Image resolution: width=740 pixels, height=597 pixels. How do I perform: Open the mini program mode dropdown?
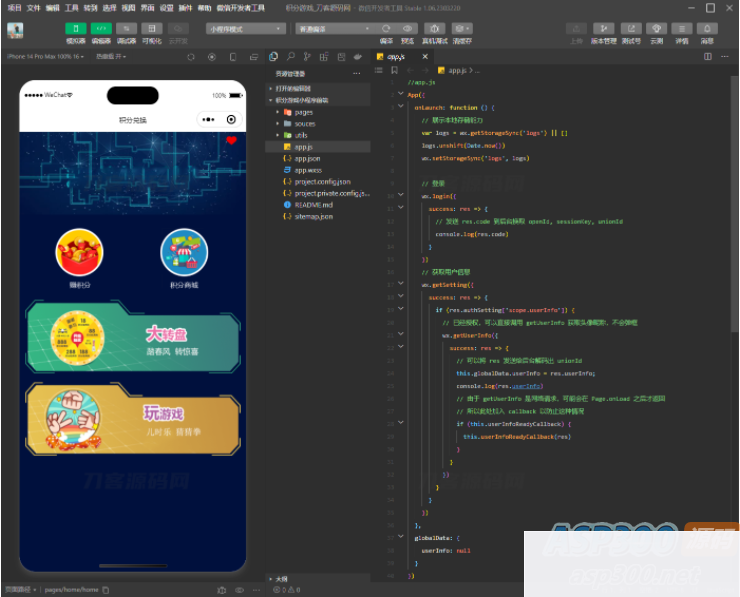tap(246, 29)
